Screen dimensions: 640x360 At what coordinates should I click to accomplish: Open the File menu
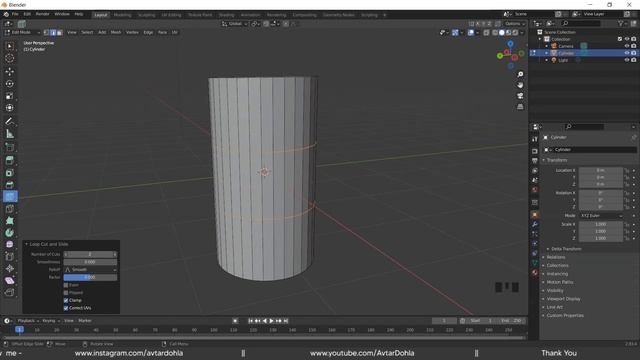(x=15, y=14)
